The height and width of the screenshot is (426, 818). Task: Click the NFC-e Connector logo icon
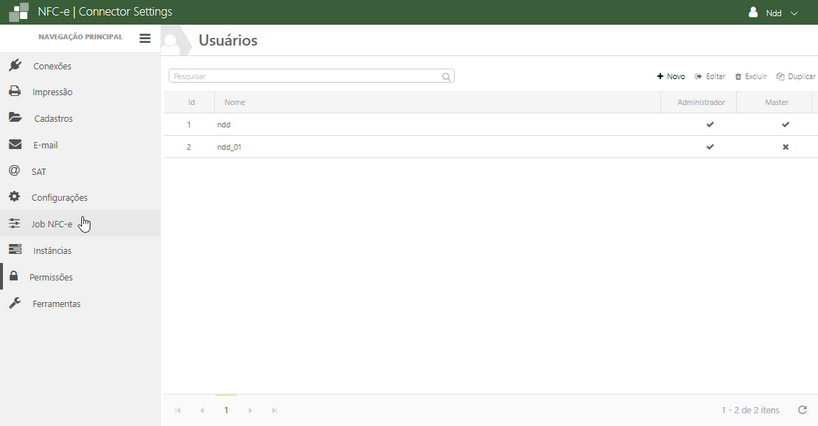(x=19, y=12)
